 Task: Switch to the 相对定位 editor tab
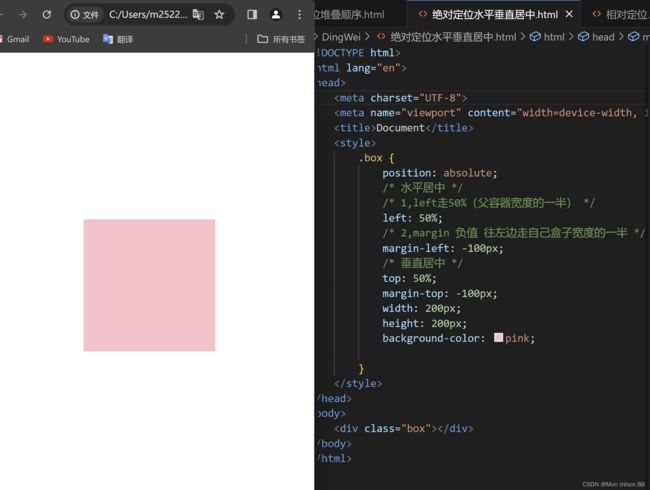621,15
